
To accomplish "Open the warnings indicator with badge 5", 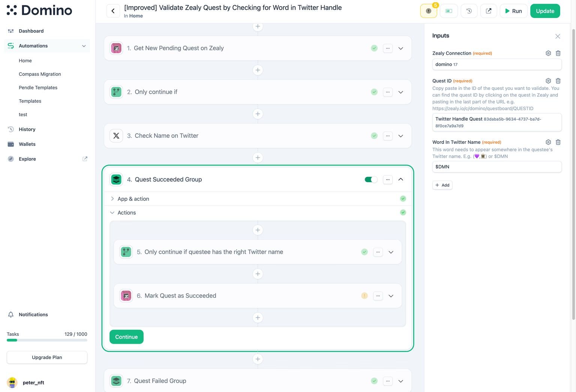I will point(429,11).
